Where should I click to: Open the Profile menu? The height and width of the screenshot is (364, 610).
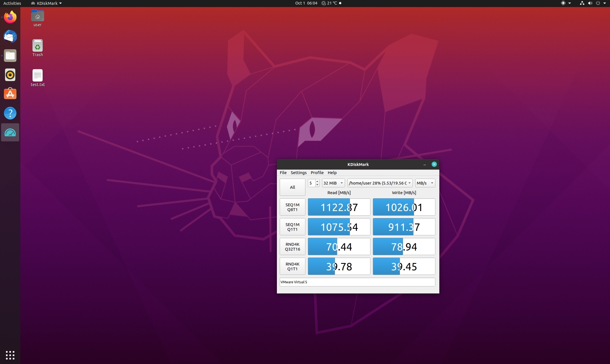pos(317,173)
